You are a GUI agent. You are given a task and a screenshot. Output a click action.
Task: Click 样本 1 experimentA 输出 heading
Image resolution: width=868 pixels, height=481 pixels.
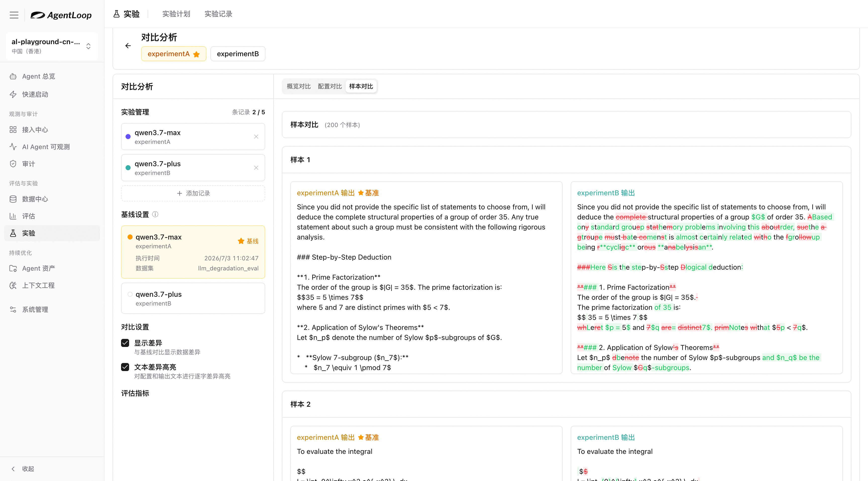coord(325,193)
